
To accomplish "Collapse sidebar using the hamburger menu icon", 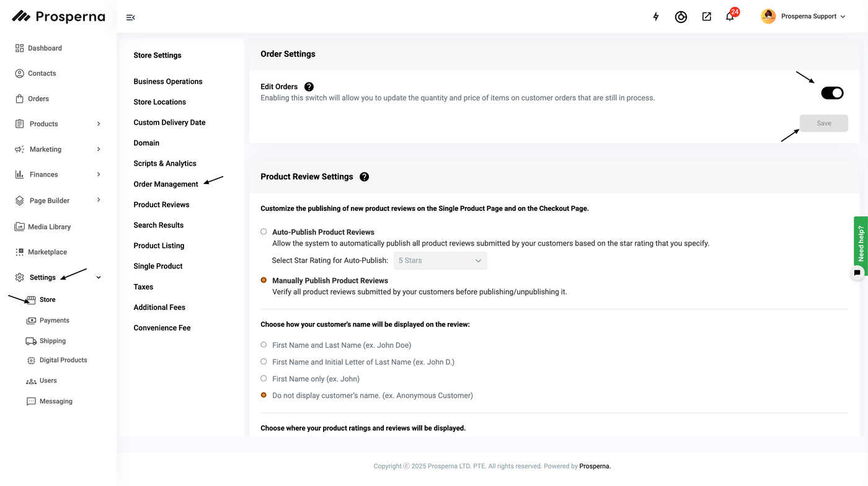I will (x=130, y=17).
